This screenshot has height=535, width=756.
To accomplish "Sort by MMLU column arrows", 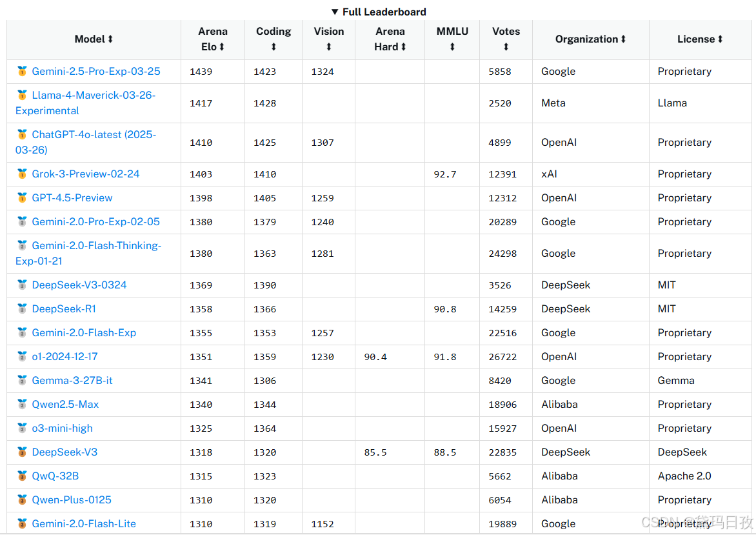I will [452, 47].
